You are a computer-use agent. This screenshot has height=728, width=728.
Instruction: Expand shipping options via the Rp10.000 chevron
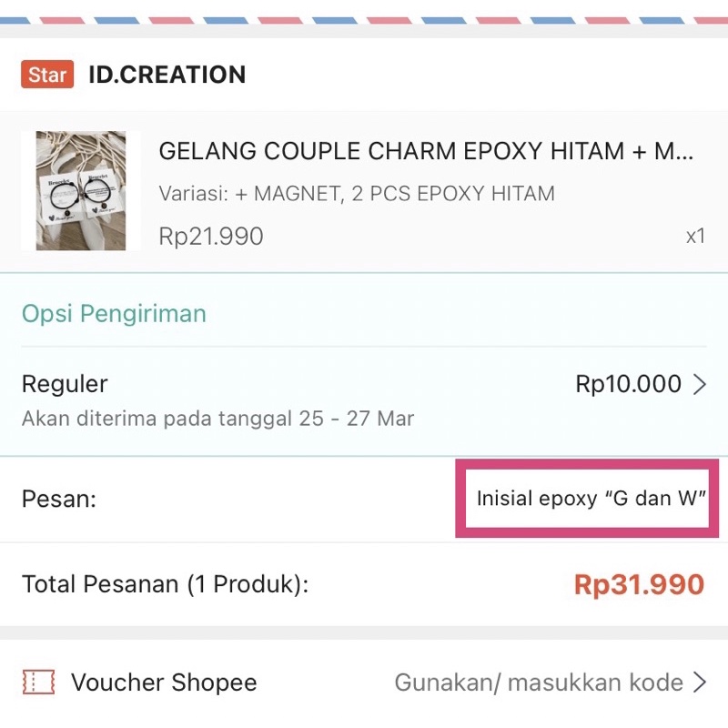[x=699, y=385]
